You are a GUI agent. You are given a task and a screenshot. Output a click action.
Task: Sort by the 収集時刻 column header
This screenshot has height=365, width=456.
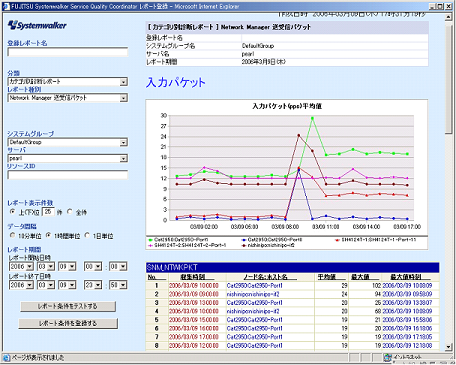coord(192,277)
